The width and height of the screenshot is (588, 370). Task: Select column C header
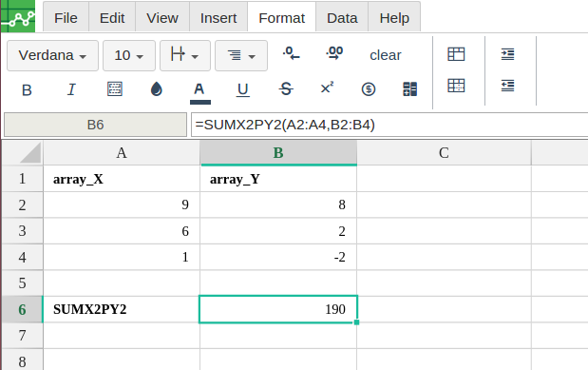tap(444, 153)
